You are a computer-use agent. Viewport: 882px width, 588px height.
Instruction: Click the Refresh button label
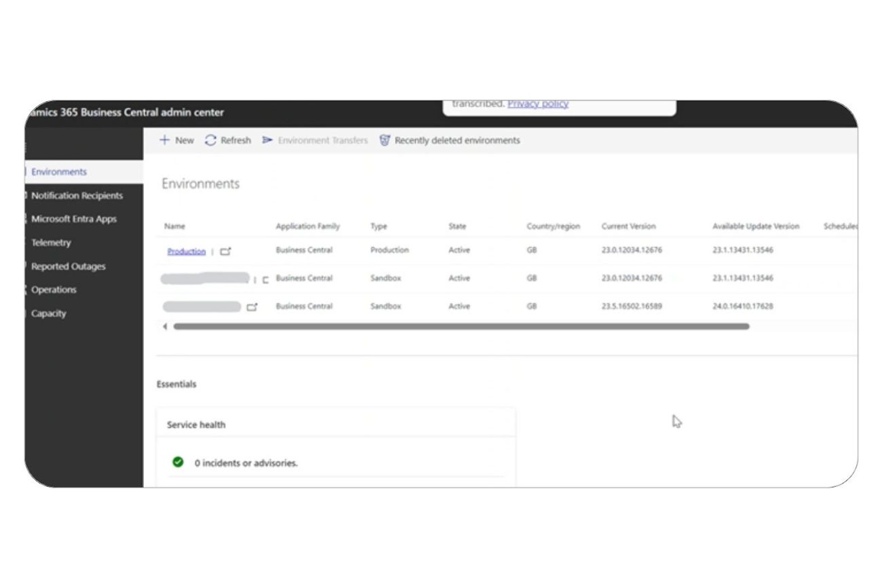[x=235, y=140]
